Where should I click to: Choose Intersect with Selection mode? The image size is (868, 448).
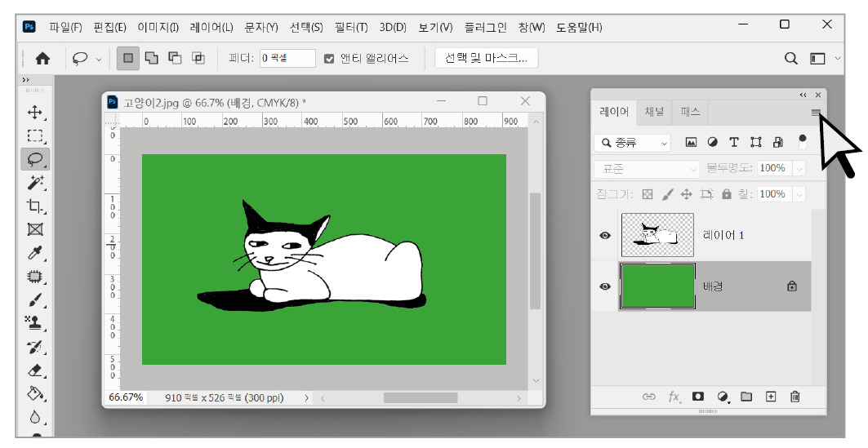pos(198,57)
